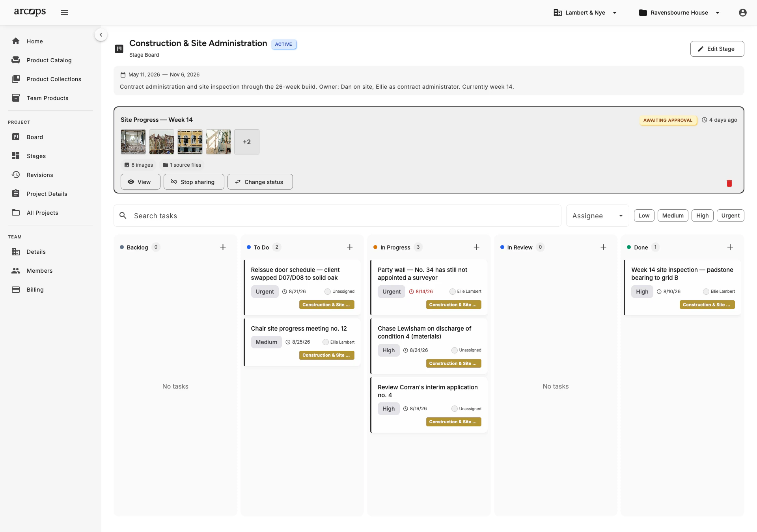Toggle the Medium priority filter
Screen dimensions: 757x532
[673, 216]
